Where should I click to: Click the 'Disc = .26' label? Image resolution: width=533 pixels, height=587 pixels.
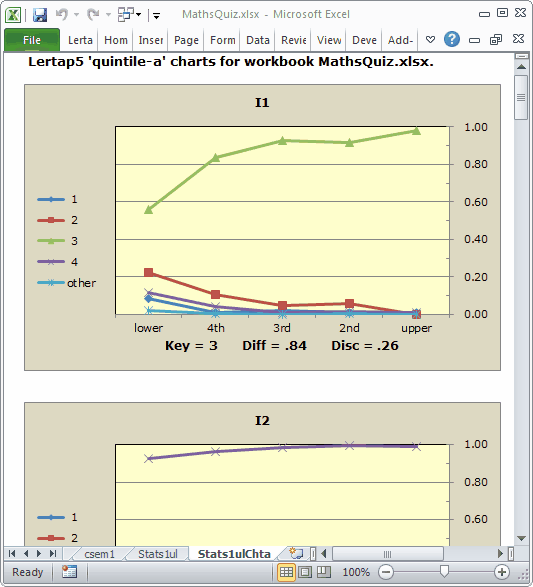[365, 345]
